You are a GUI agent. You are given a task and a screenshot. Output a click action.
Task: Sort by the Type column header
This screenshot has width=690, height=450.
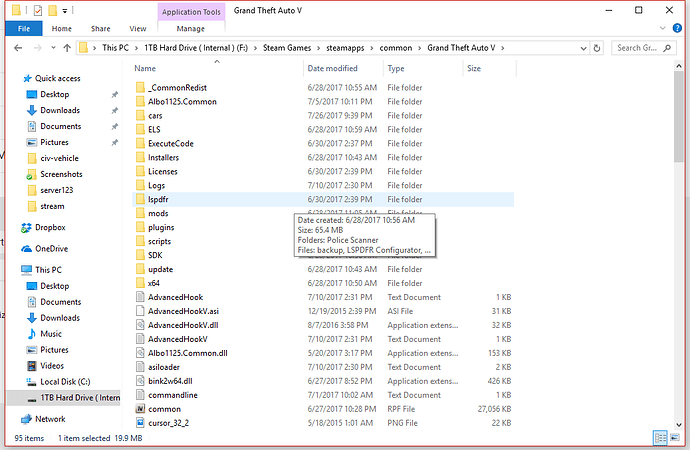point(396,69)
